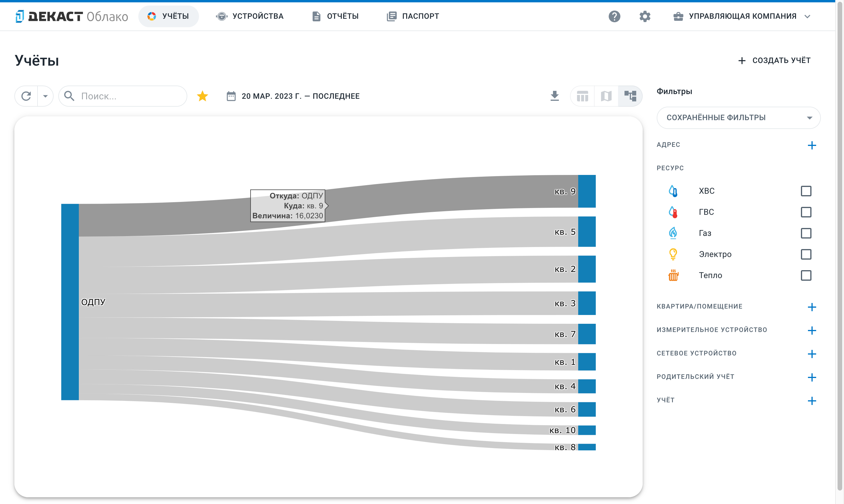Click the Управляющая компания label

[x=742, y=16]
